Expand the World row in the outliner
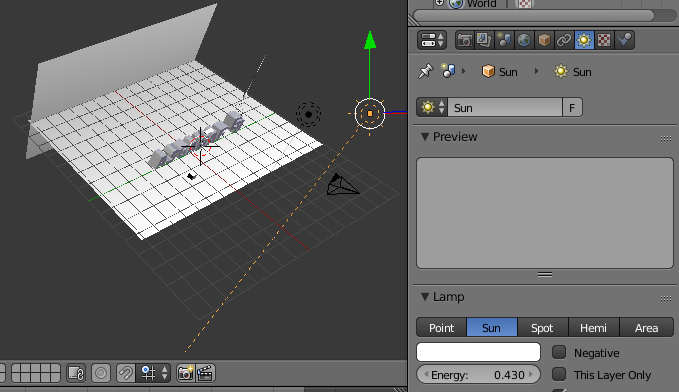This screenshot has width=679, height=392. point(439,3)
